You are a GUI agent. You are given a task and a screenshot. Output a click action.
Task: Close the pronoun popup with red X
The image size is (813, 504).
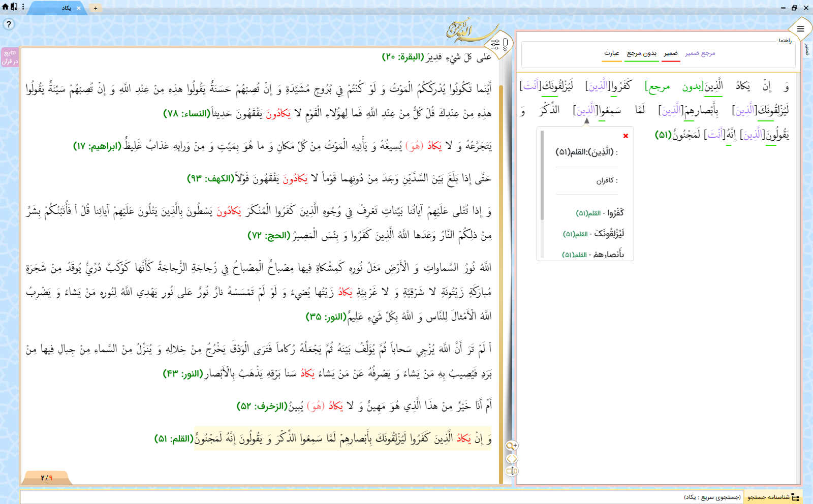(626, 136)
